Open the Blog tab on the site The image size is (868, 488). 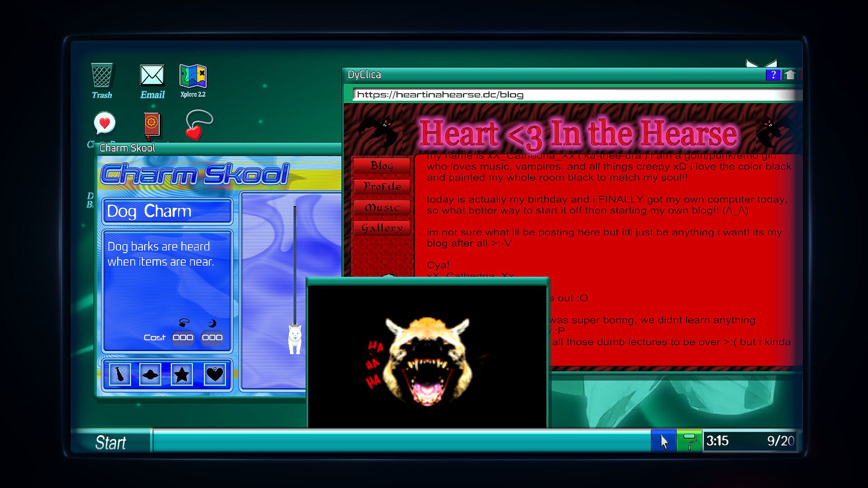382,166
